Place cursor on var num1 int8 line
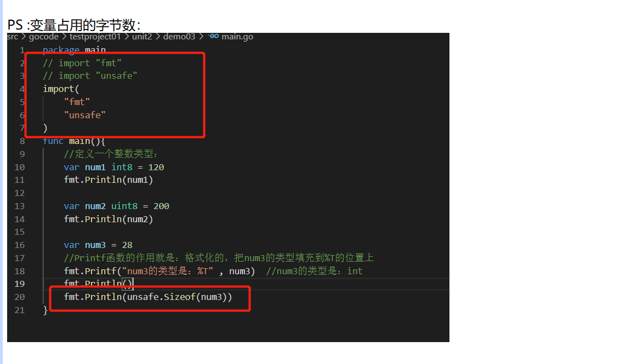Screen dimensions: 638x364 pyautogui.click(x=114, y=167)
